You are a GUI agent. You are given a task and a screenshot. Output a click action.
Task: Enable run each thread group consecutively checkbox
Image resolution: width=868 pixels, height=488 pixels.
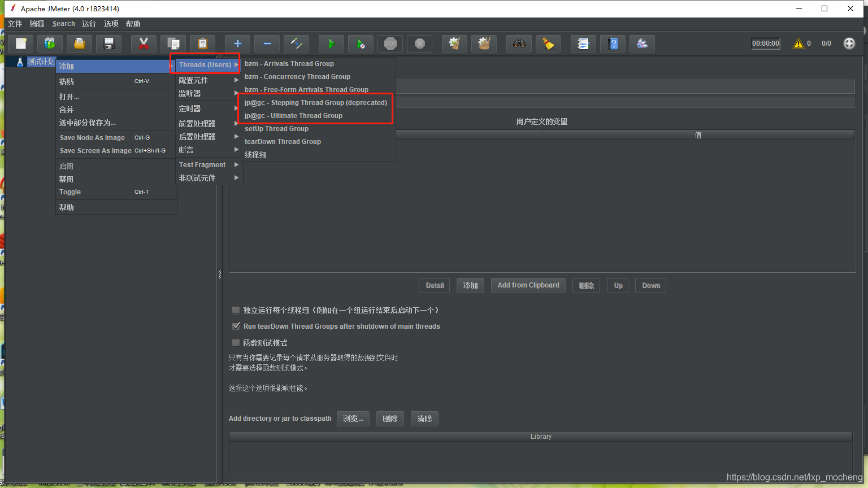[236, 310]
